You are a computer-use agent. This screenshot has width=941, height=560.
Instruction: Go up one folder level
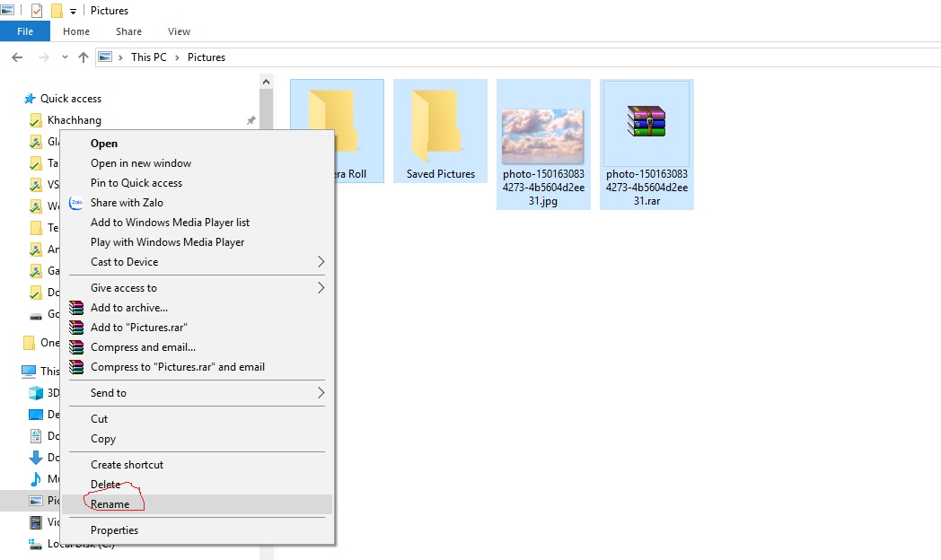pos(84,57)
